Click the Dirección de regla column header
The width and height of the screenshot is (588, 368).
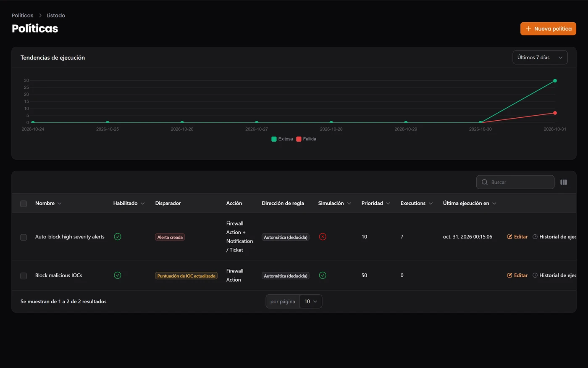tap(283, 203)
